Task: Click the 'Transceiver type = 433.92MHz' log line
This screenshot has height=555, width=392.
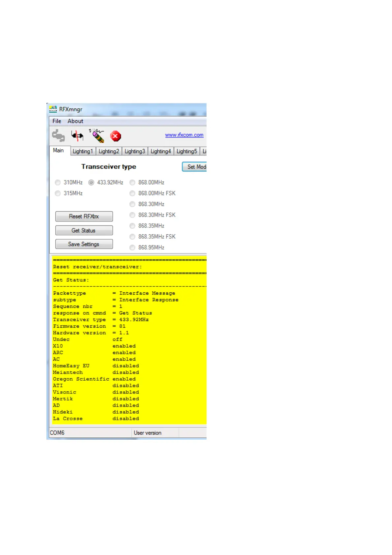Action: coord(101,320)
